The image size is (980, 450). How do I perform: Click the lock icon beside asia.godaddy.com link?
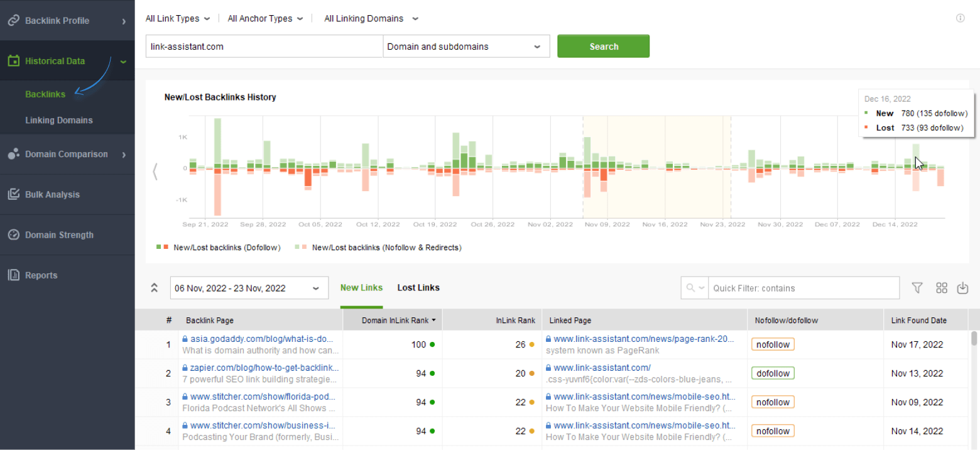(185, 338)
